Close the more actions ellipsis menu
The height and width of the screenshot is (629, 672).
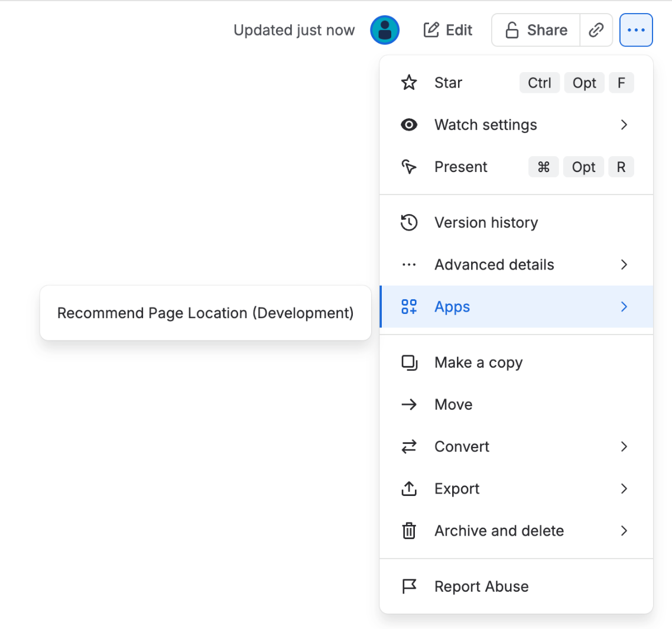click(636, 30)
